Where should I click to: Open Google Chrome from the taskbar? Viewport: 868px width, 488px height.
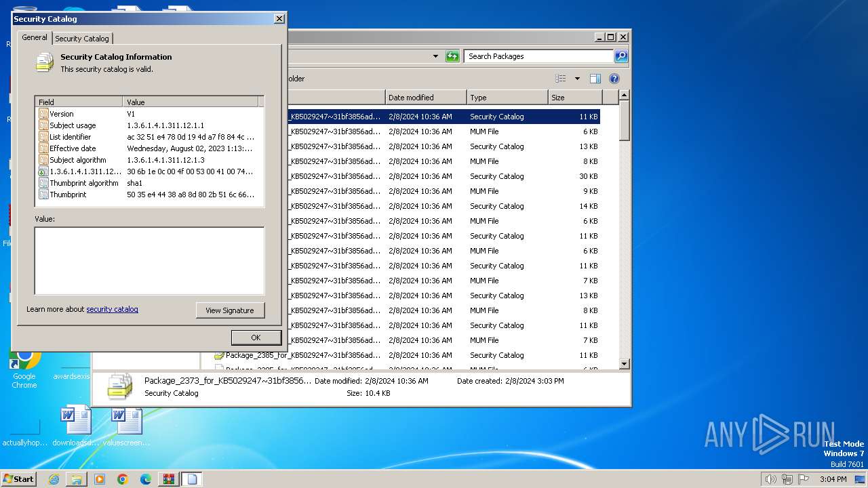click(123, 479)
